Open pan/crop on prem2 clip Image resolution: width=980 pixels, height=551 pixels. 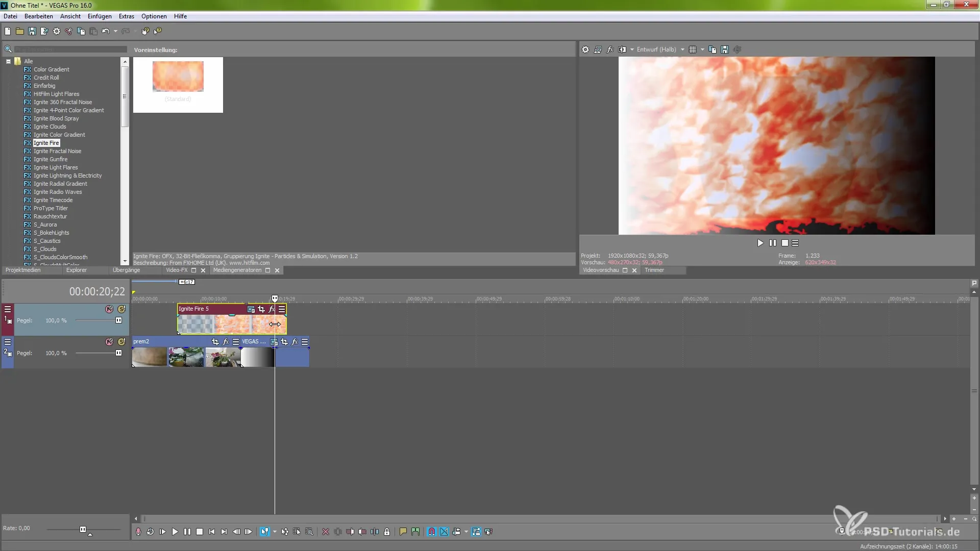click(215, 342)
